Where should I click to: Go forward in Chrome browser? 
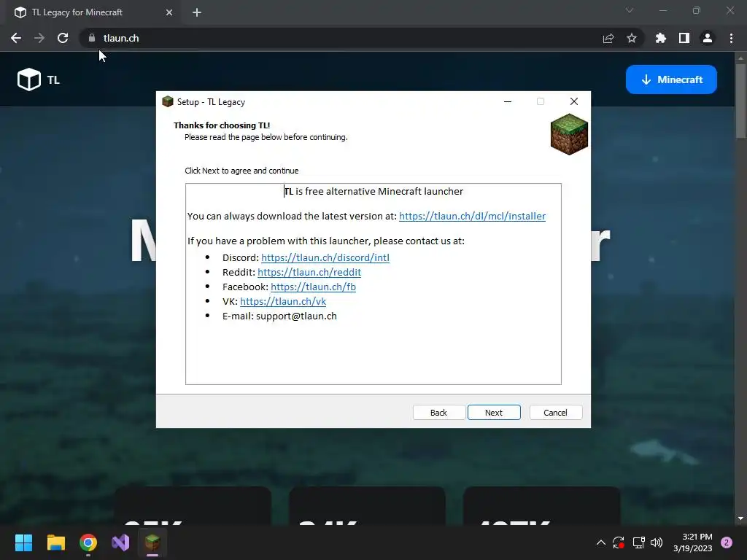(39, 38)
